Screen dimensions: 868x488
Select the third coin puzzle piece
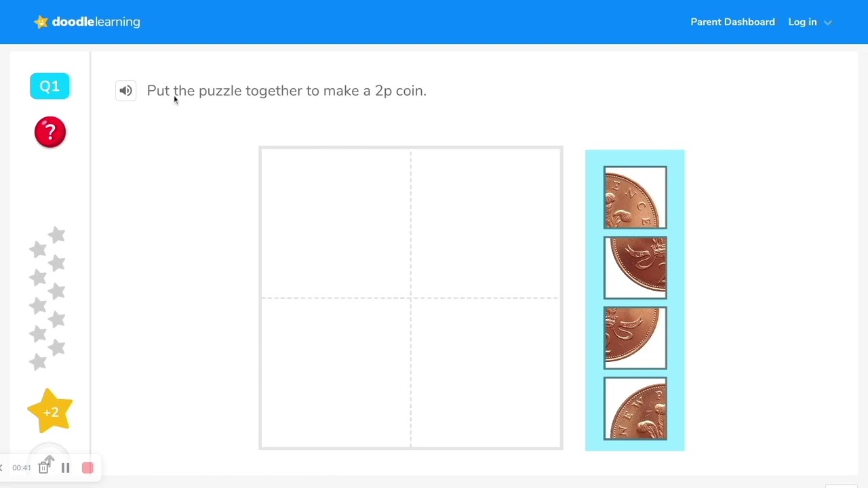(x=635, y=338)
